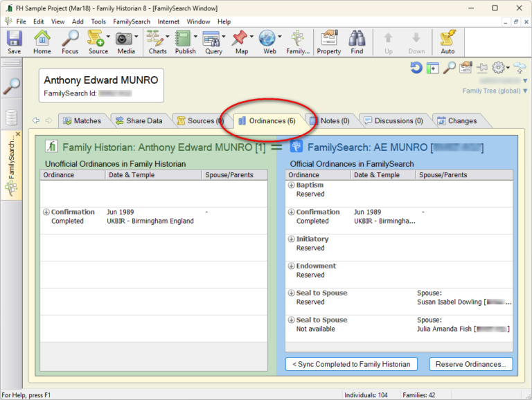Open the Help menu
The image size is (532, 400).
click(224, 21)
